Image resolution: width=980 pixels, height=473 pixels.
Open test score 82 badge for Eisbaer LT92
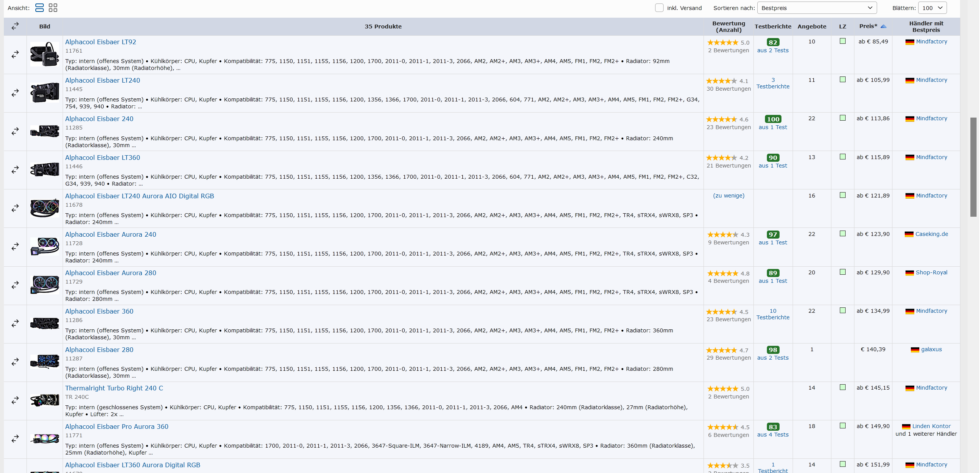pos(773,42)
